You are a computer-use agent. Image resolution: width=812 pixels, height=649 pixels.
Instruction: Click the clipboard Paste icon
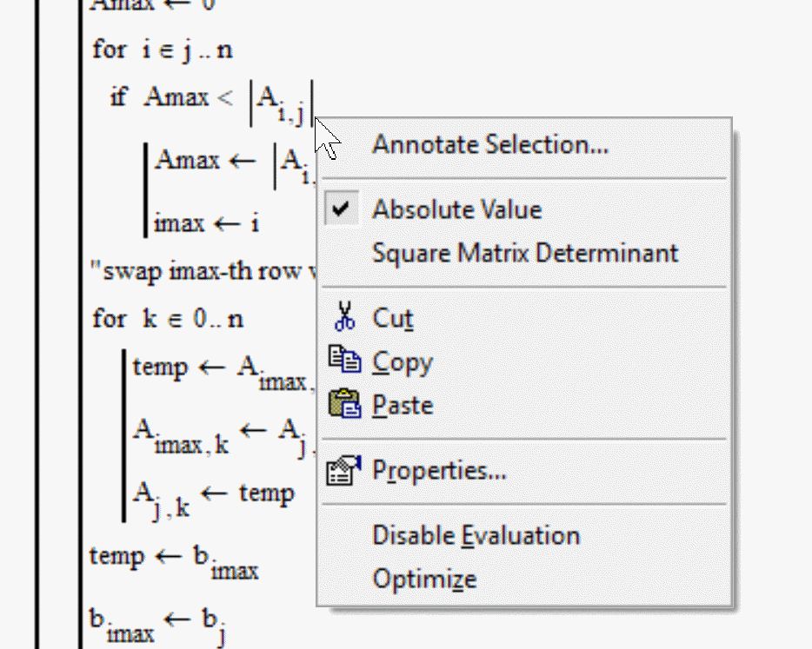pos(344,404)
